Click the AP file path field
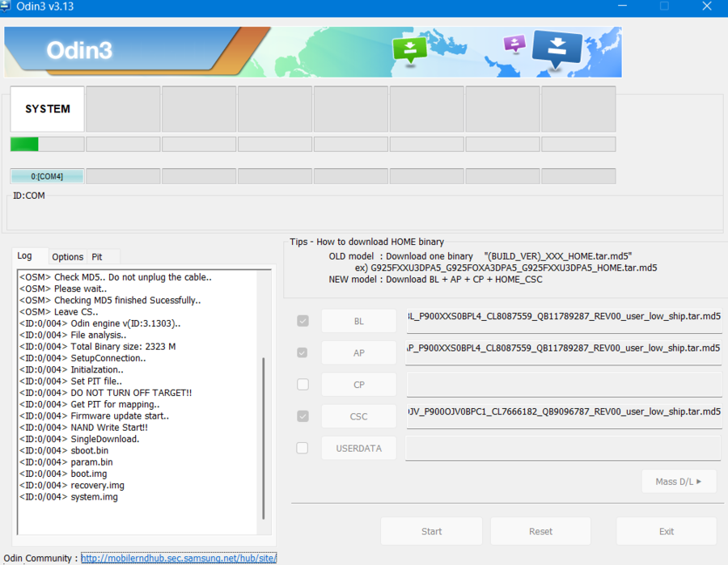The height and width of the screenshot is (565, 728). [x=564, y=352]
